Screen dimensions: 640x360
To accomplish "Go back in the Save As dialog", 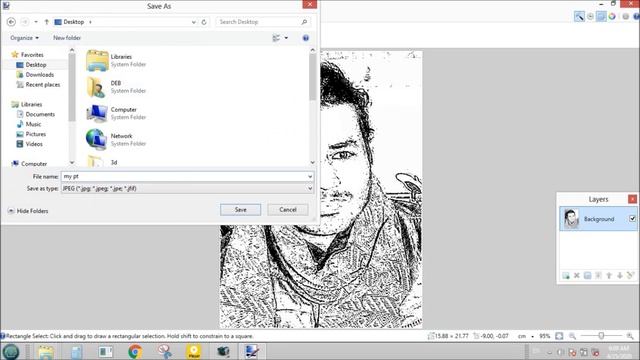I will [11, 22].
